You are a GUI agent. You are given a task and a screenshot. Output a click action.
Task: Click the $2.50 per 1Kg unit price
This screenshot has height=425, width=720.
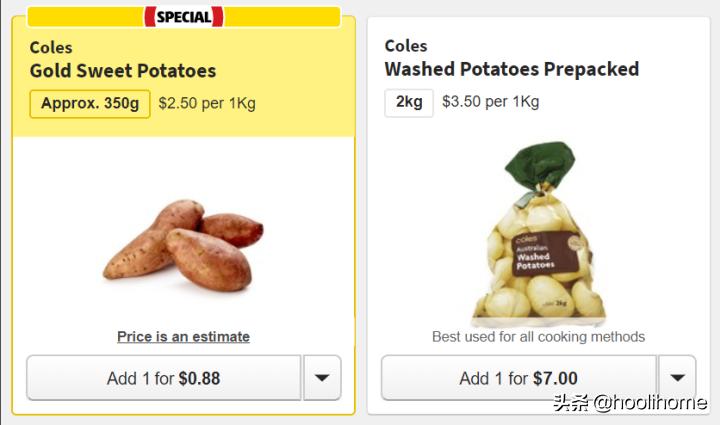pos(207,103)
